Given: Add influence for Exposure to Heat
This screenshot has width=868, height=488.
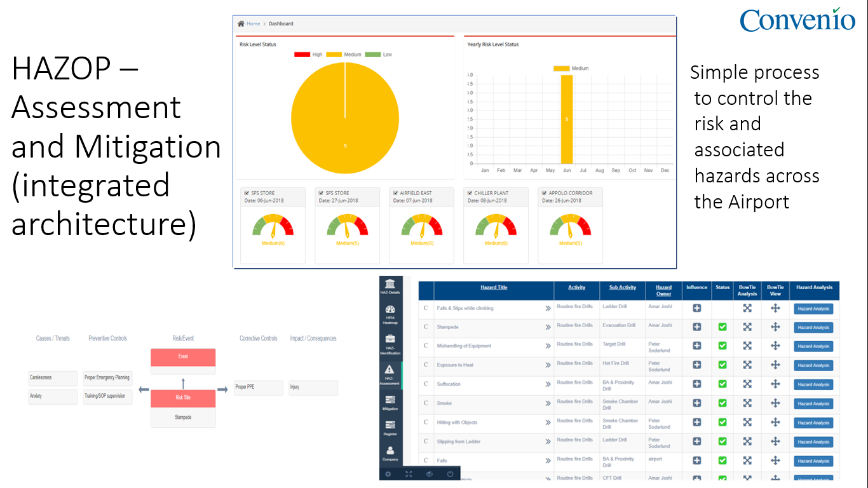Looking at the screenshot, I should point(696,365).
